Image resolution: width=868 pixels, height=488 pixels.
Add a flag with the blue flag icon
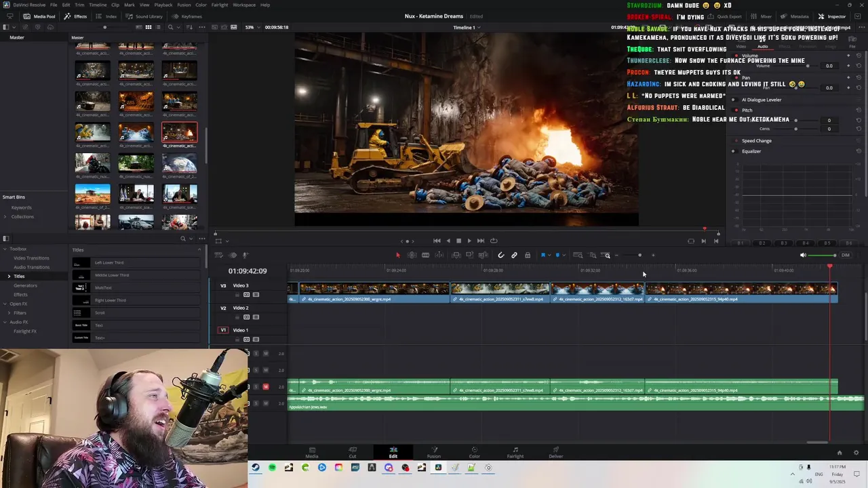542,255
